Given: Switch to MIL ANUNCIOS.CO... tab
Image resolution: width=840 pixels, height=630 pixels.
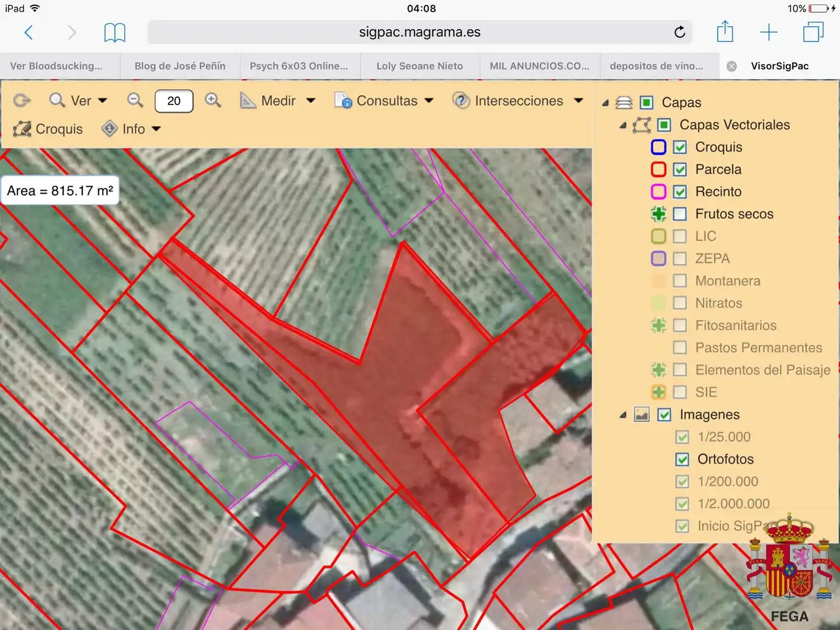Looking at the screenshot, I should point(540,66).
